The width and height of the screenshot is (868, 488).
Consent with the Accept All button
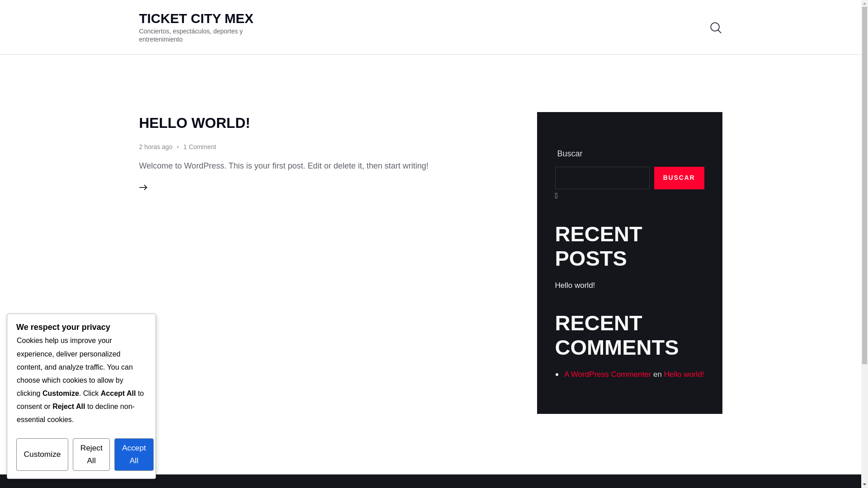(x=134, y=454)
